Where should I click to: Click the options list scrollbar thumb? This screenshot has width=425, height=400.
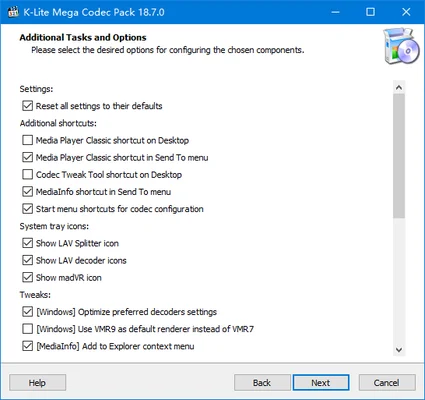399,156
